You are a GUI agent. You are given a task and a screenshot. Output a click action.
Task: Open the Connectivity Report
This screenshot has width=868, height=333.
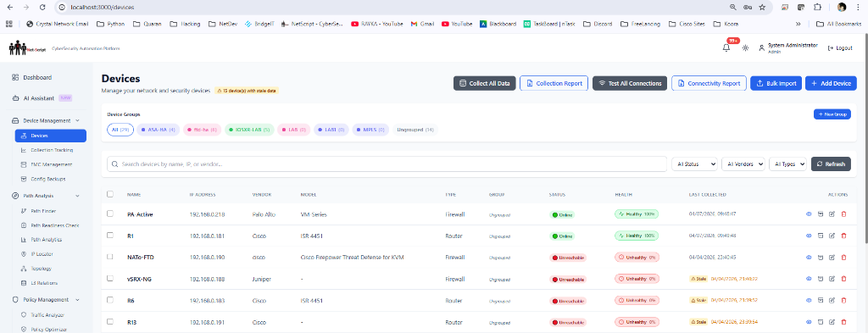[x=709, y=83]
